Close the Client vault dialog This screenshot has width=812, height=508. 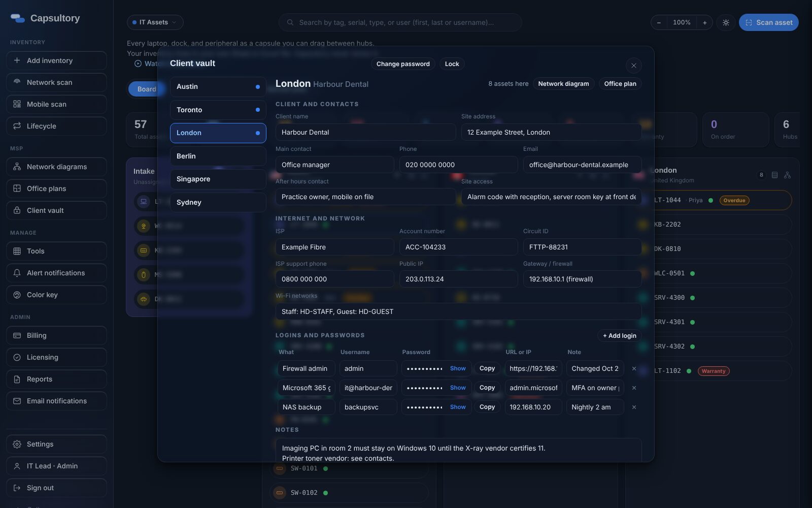point(633,66)
